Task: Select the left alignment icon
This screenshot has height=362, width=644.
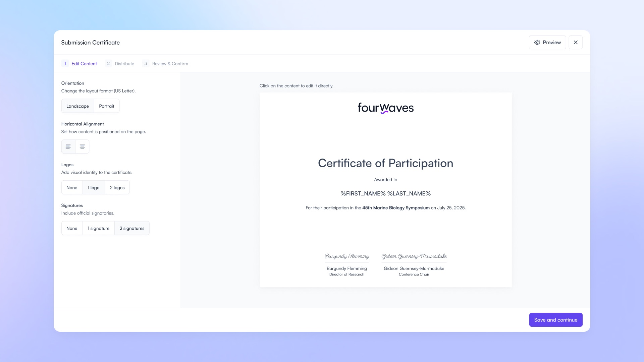Action: pyautogui.click(x=68, y=146)
